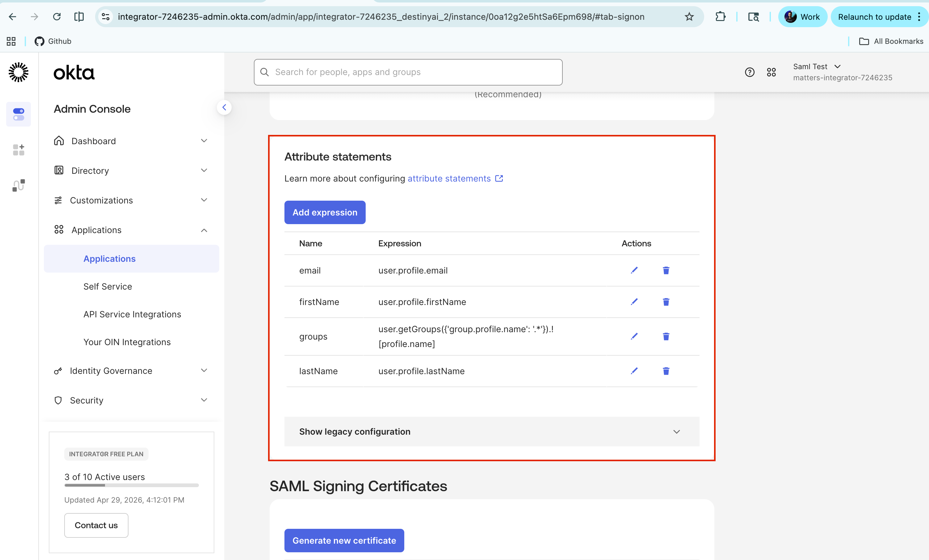Open the workflows icon in the left rail
This screenshot has width=929, height=560.
pyautogui.click(x=19, y=185)
